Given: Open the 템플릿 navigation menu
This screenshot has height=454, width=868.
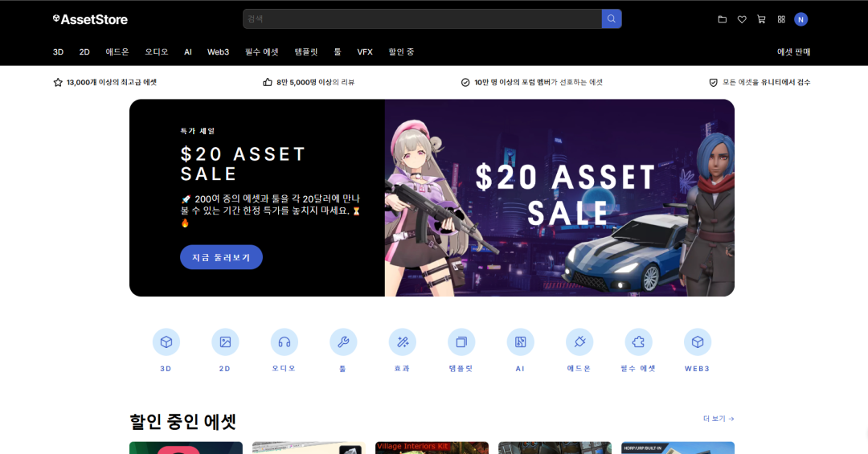Looking at the screenshot, I should point(306,52).
